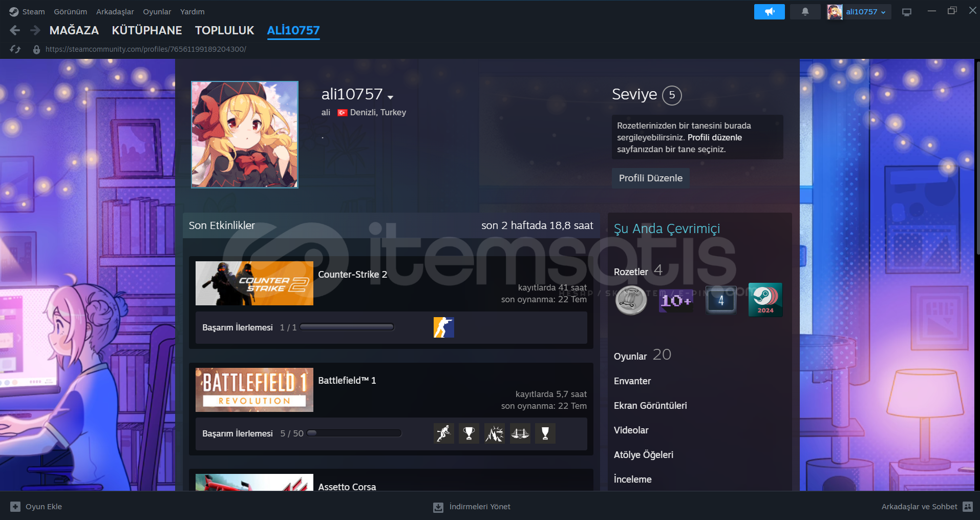
Task: View Battlefield 1 trophy cup achievement
Action: [x=469, y=433]
